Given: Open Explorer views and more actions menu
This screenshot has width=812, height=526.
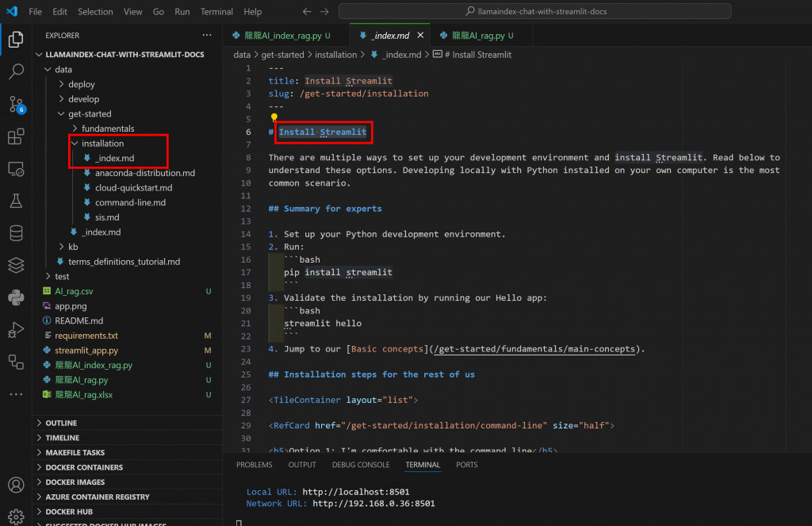Looking at the screenshot, I should click(x=207, y=35).
